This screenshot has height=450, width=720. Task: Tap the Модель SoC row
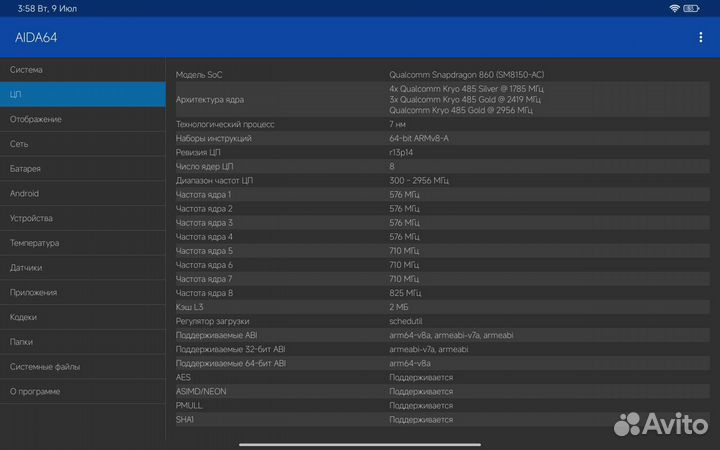(x=440, y=75)
